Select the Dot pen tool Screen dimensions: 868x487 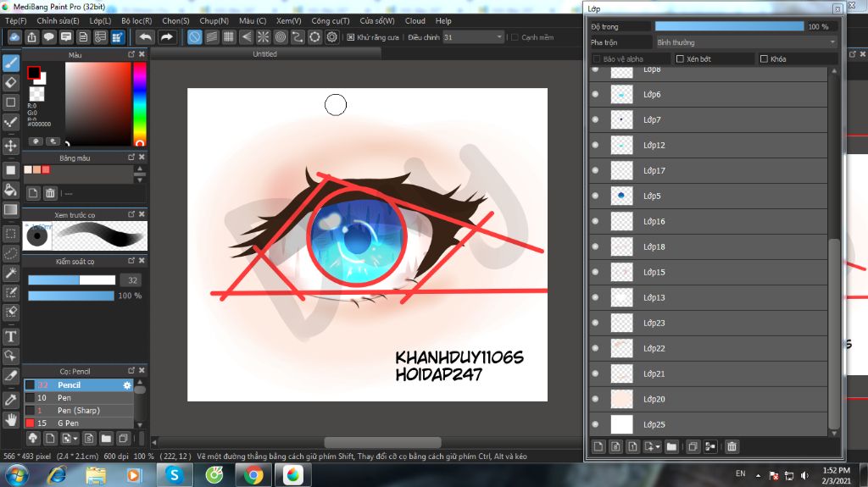point(10,122)
